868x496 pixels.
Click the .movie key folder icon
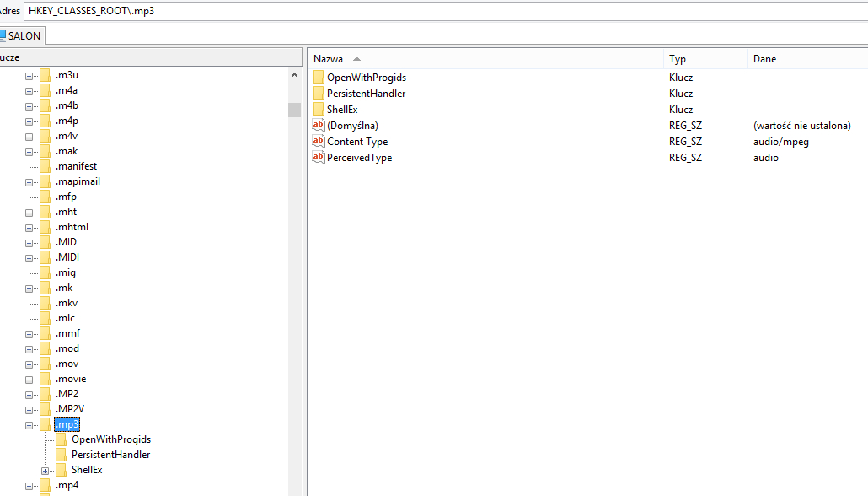(x=45, y=379)
